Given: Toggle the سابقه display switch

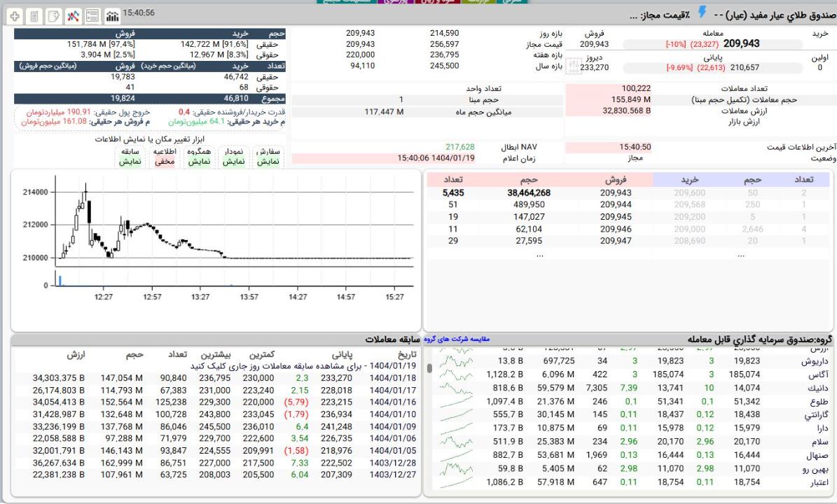Looking at the screenshot, I should [130, 157].
